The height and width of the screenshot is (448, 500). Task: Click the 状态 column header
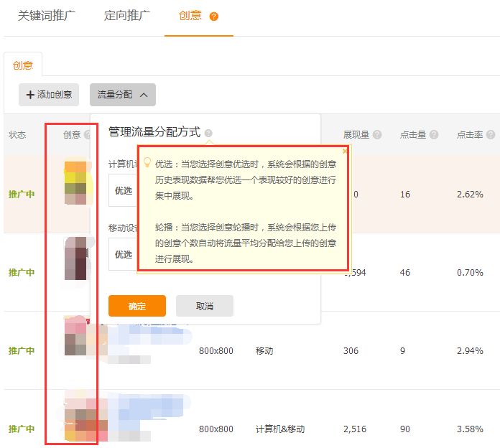[17, 135]
